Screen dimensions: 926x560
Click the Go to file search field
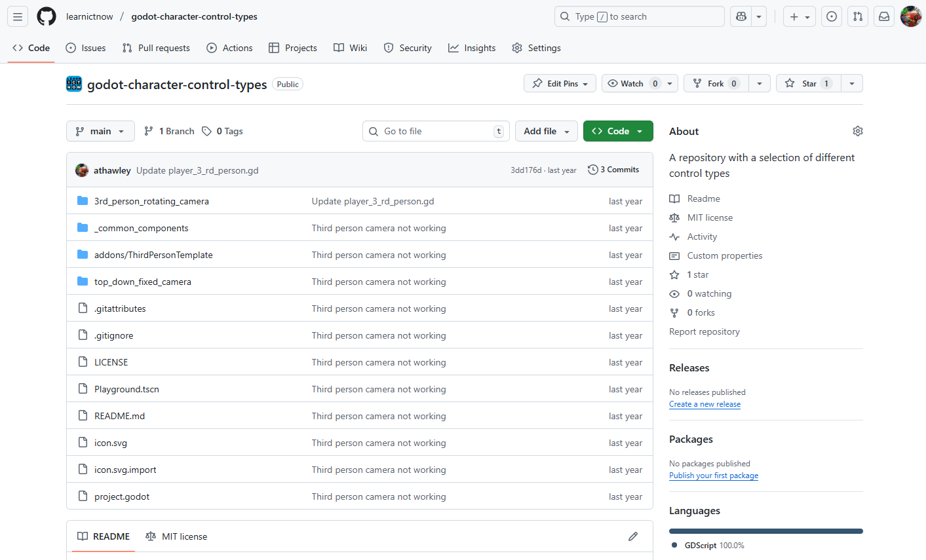[x=435, y=131]
